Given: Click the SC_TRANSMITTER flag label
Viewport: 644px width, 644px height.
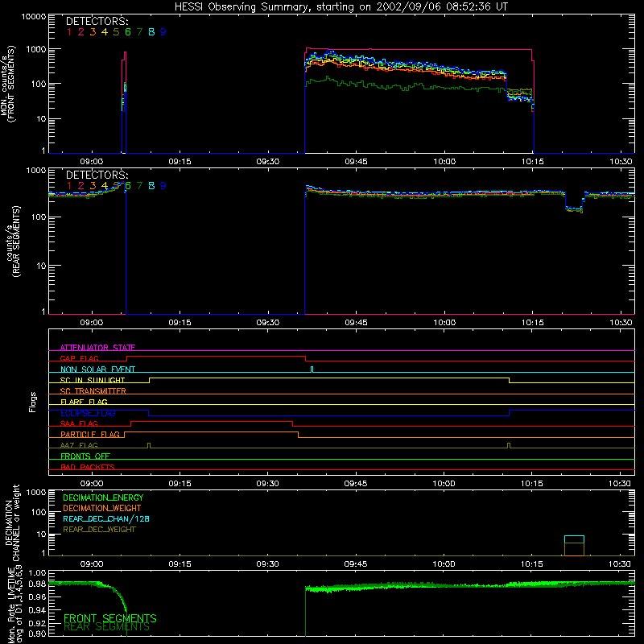Looking at the screenshot, I should (93, 391).
